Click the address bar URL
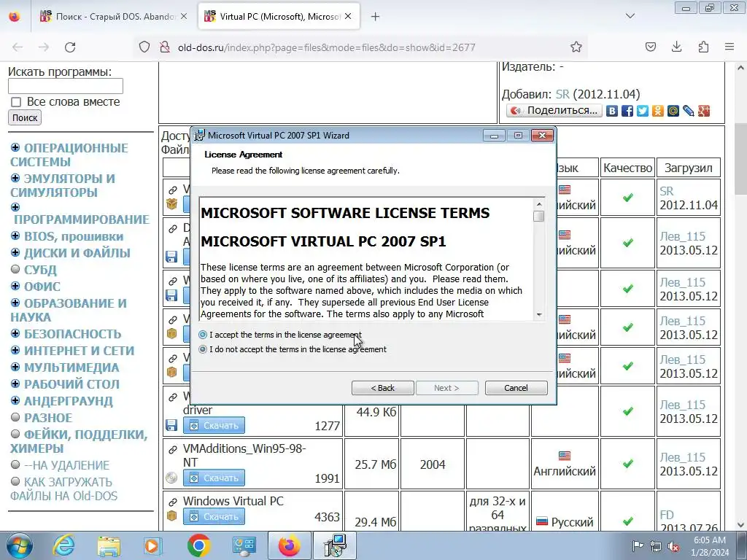 click(x=326, y=47)
